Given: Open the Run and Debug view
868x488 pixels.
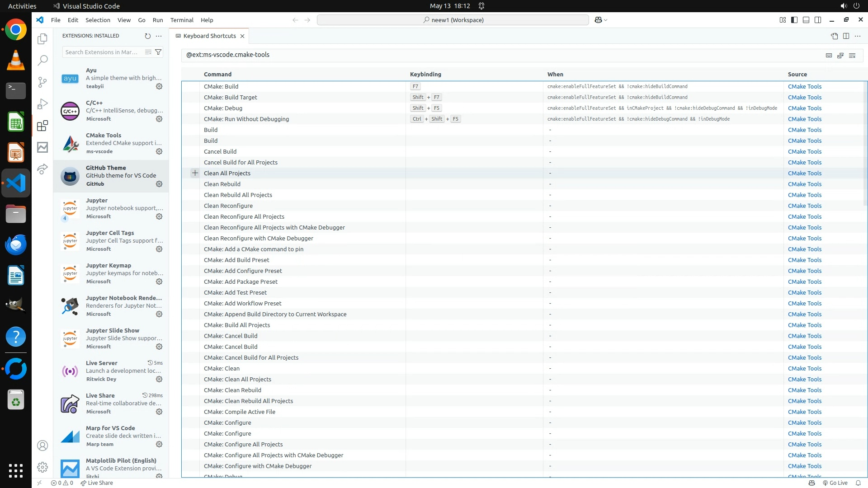Looking at the screenshot, I should [x=42, y=104].
